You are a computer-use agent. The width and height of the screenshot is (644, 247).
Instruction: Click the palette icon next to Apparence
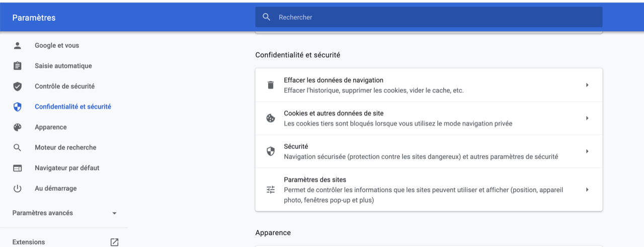pos(18,127)
